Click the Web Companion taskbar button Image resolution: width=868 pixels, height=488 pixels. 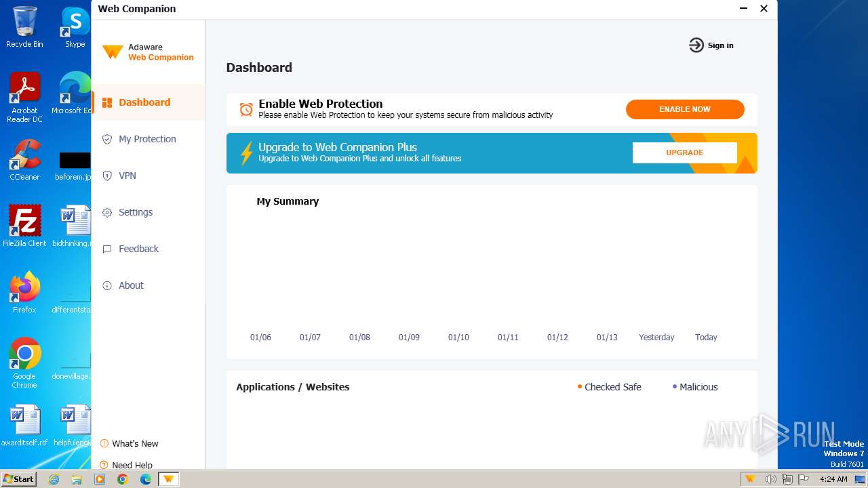(169, 479)
